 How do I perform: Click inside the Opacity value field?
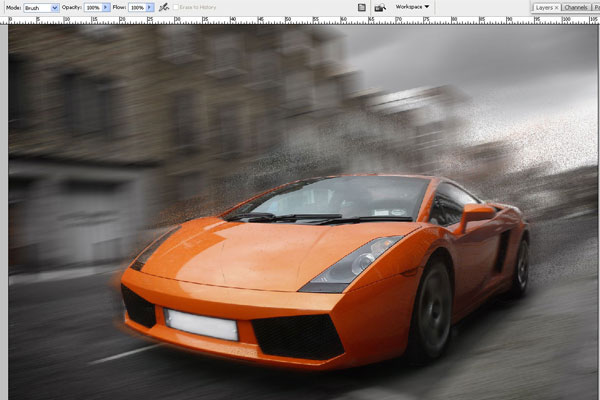(x=93, y=7)
